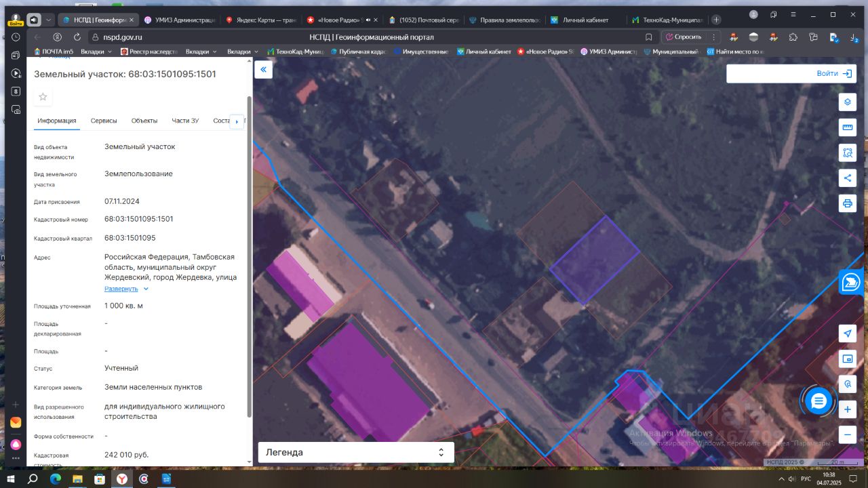Viewport: 868px width, 488px height.
Task: Open the third Вкладки bookmarks folder
Action: click(x=243, y=52)
